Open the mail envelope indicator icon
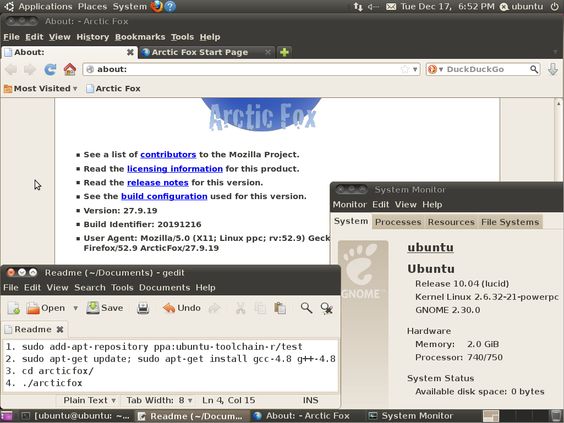The image size is (564, 423). 391,6
